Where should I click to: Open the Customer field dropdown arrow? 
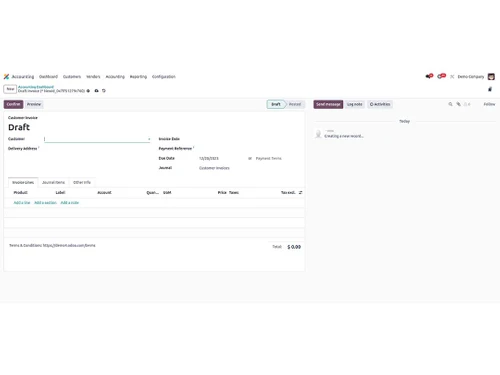[x=149, y=139]
